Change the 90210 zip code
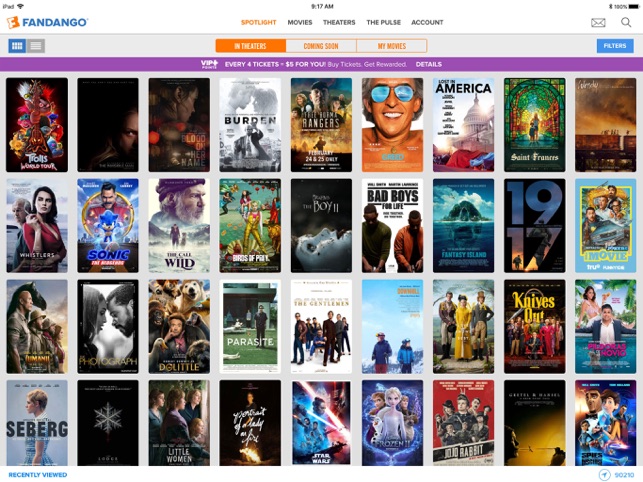 [624, 475]
